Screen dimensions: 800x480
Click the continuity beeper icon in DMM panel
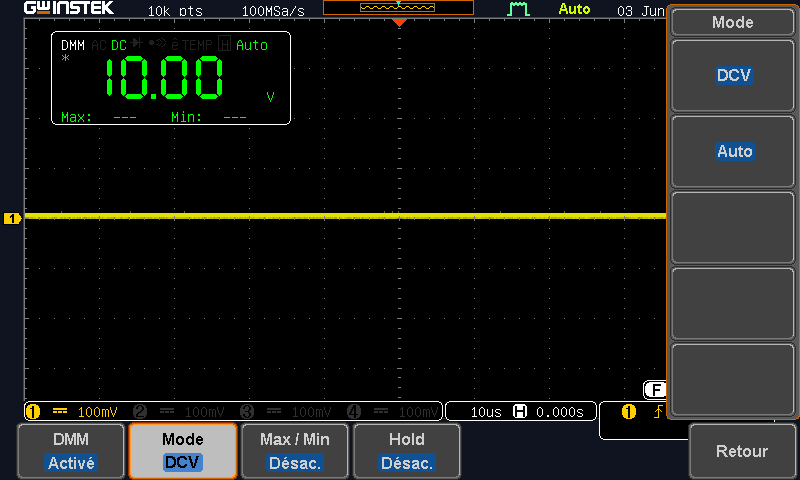(157, 42)
